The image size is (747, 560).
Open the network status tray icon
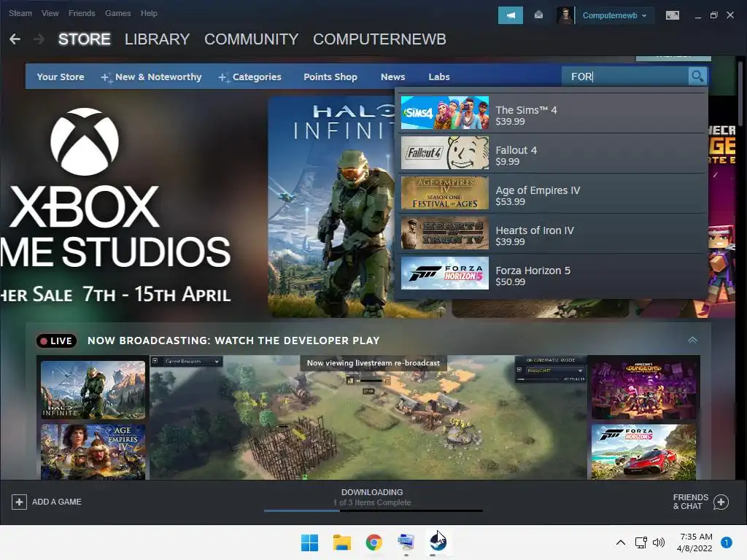[x=640, y=542]
